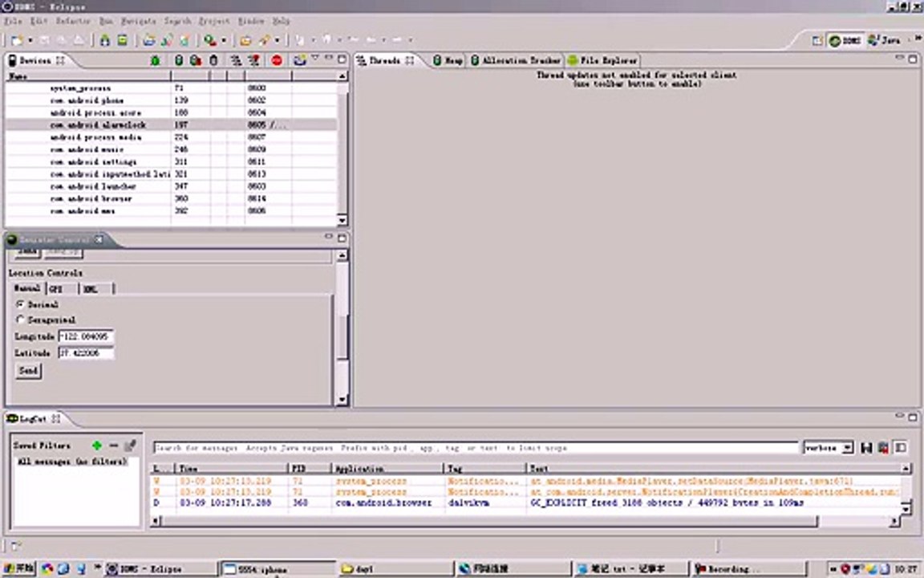
Task: Click the Open Android XML file toolbar icon
Action: coord(149,40)
